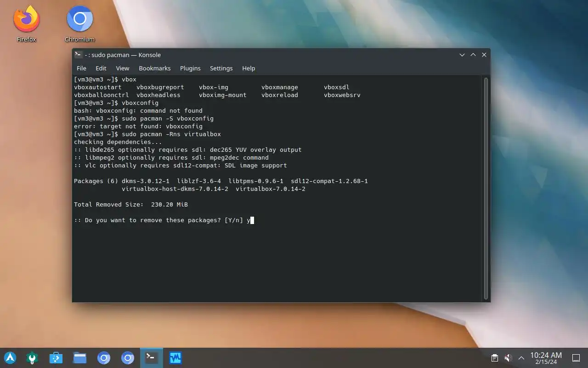Click the Konsole title bar text

(x=123, y=55)
